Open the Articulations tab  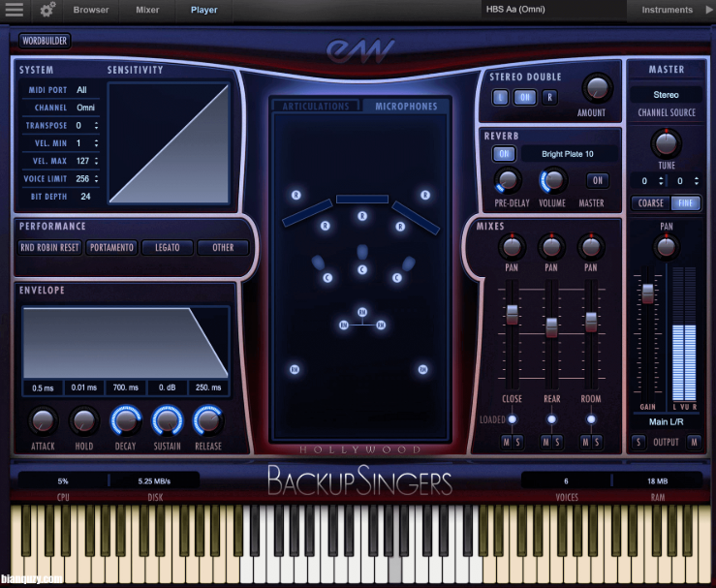coord(316,106)
